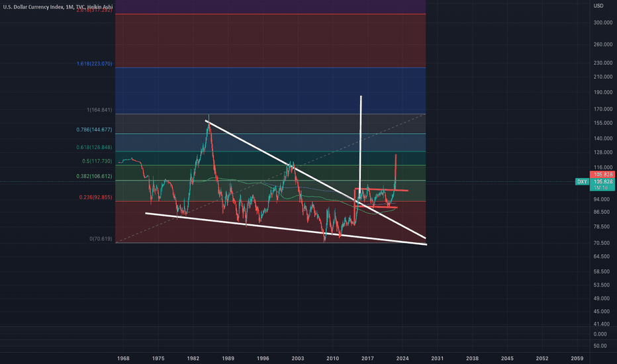Select the 0.618(128.848) Fibonacci label
This screenshot has height=364, width=617.
pos(95,147)
